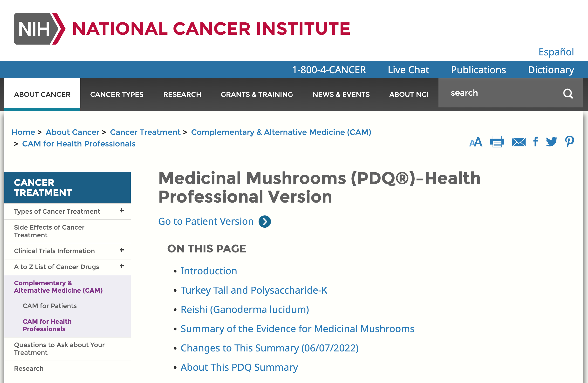
Task: Expand Clinical Trials Information menu
Action: [122, 250]
